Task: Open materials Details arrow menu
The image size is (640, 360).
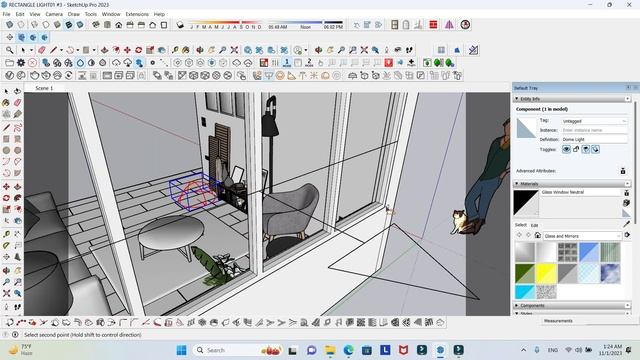Action: pyautogui.click(x=627, y=235)
